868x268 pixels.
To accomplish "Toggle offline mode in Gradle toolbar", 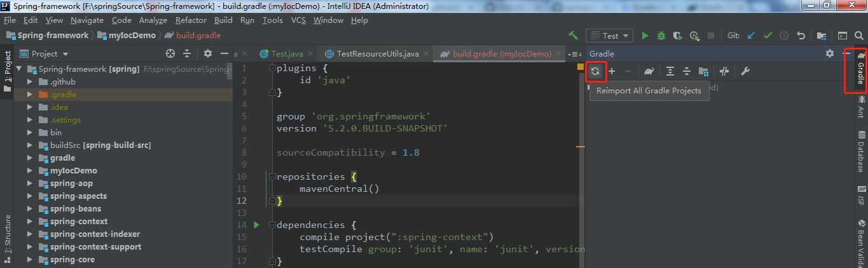I will click(724, 71).
